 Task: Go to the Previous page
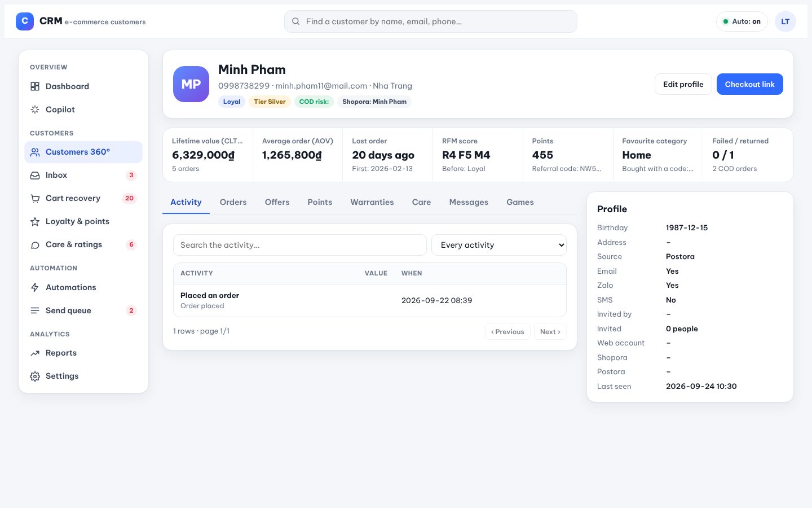coord(507,332)
